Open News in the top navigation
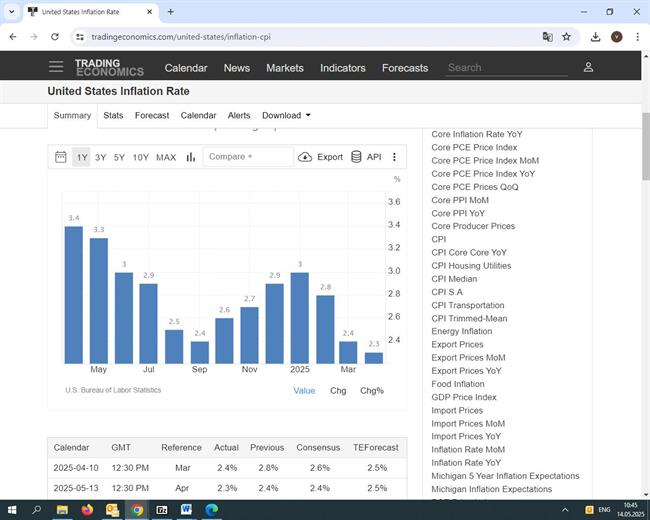The height and width of the screenshot is (520, 650). tap(237, 68)
